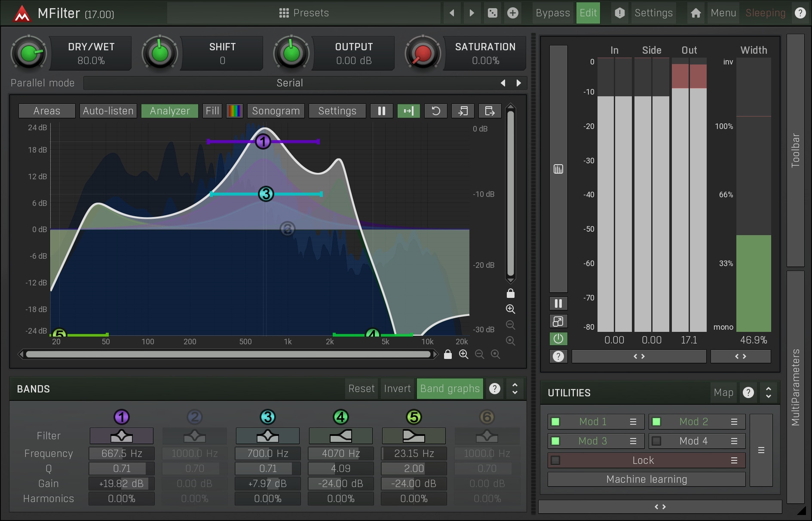Enable the Mod 4 checkbox

[x=656, y=441]
